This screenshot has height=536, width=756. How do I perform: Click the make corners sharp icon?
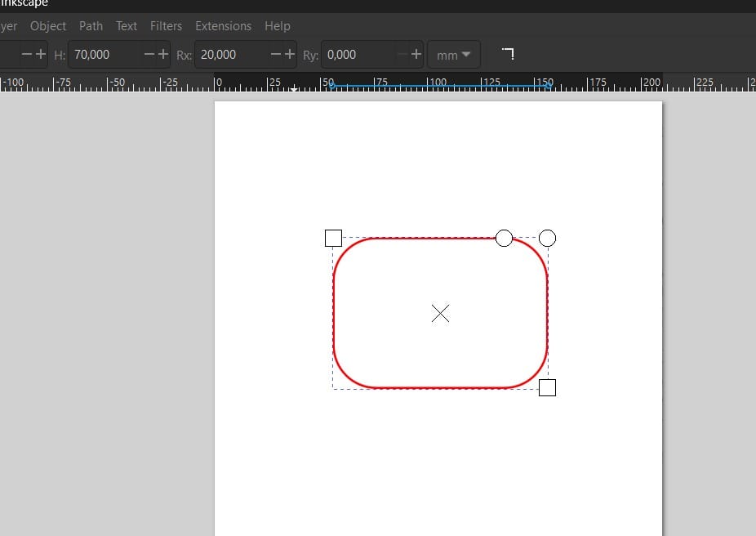(508, 54)
